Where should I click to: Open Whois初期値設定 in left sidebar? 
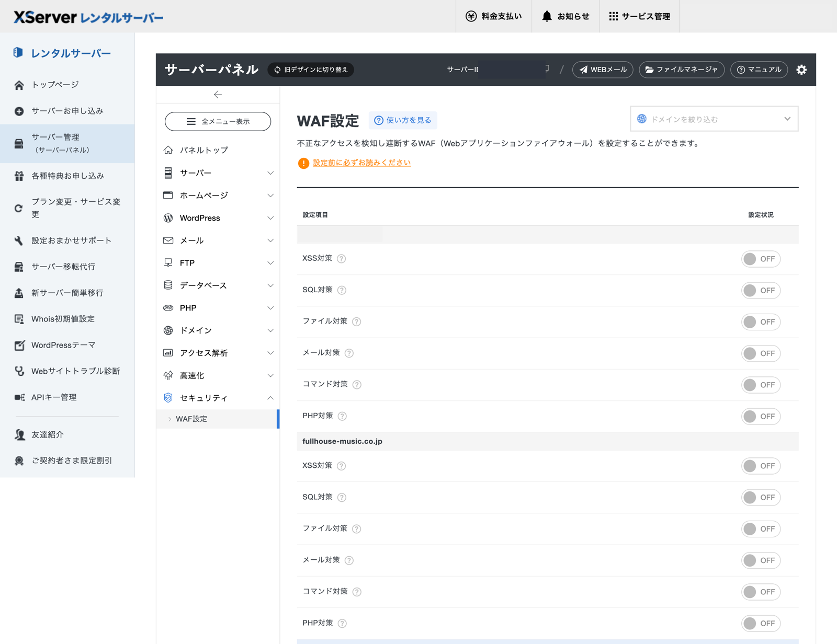67,319
